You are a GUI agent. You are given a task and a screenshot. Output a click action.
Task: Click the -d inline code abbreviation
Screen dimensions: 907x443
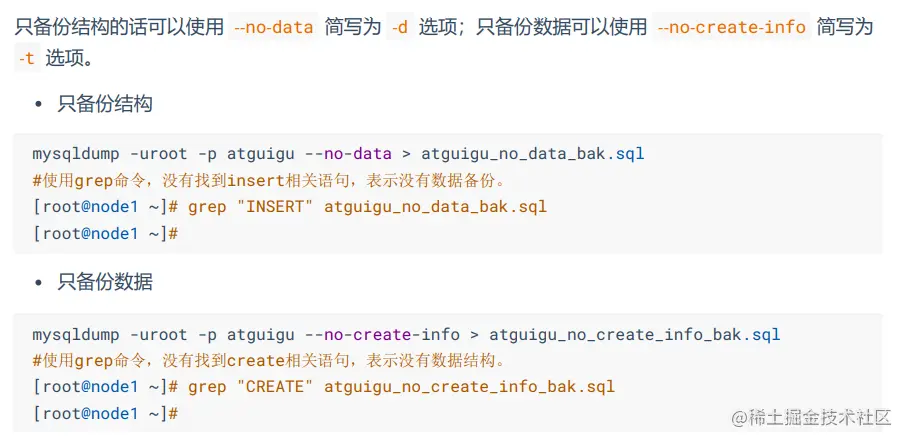pyautogui.click(x=399, y=27)
